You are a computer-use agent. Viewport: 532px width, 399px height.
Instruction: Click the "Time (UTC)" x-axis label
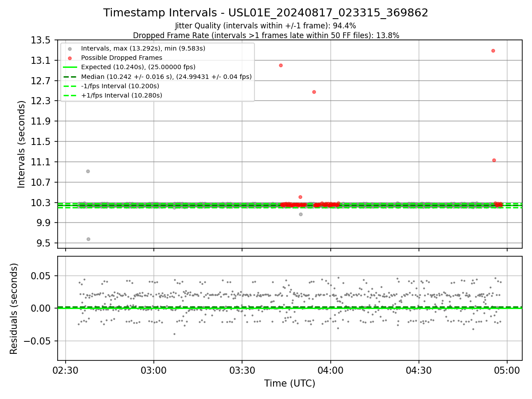(x=289, y=383)
